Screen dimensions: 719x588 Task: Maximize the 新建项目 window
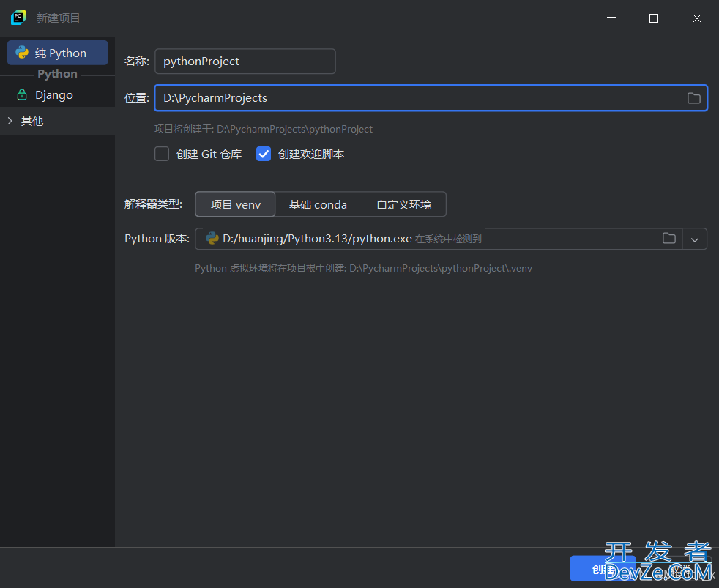[x=654, y=18]
